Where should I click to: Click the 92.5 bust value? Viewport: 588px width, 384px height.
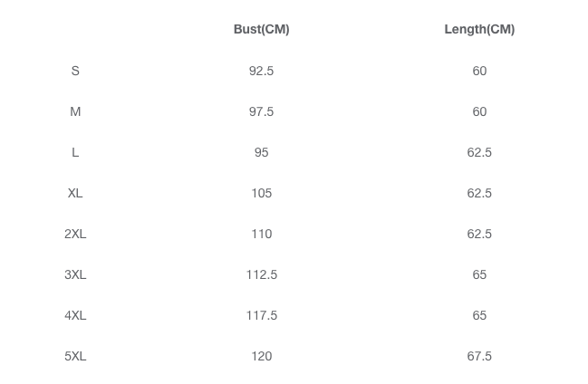[x=261, y=71]
